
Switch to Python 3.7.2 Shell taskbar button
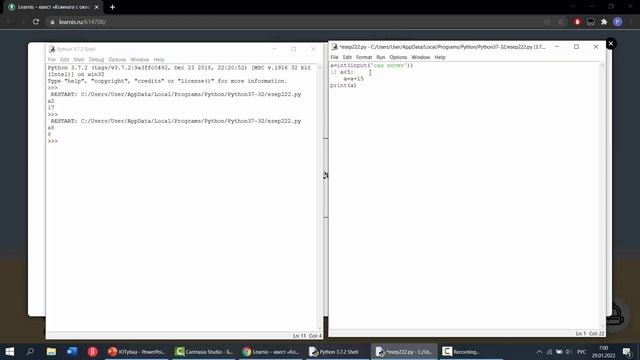coord(338,351)
